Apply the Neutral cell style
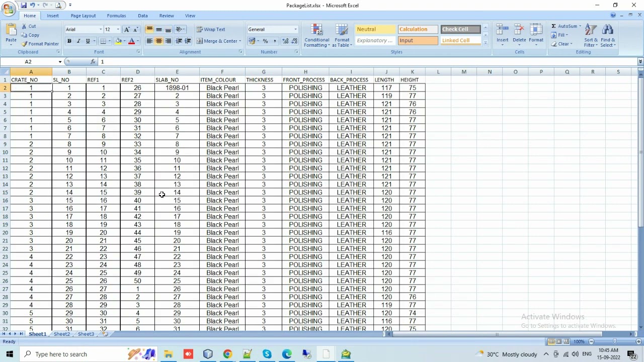The image size is (644, 362). pos(375,29)
